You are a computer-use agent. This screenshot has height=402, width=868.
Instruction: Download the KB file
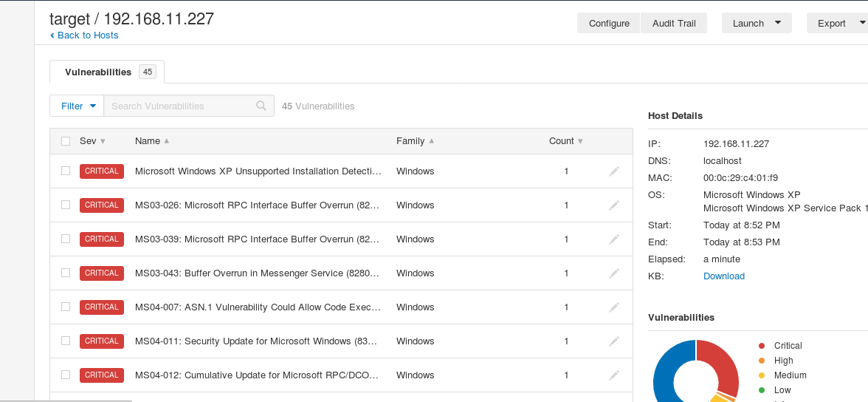pyautogui.click(x=723, y=276)
